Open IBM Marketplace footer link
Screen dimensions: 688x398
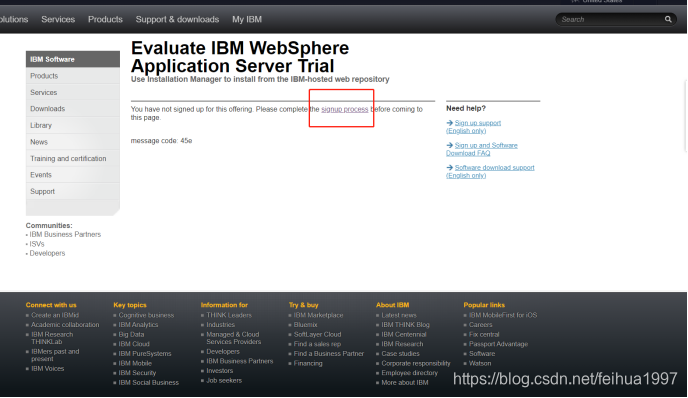tap(319, 315)
